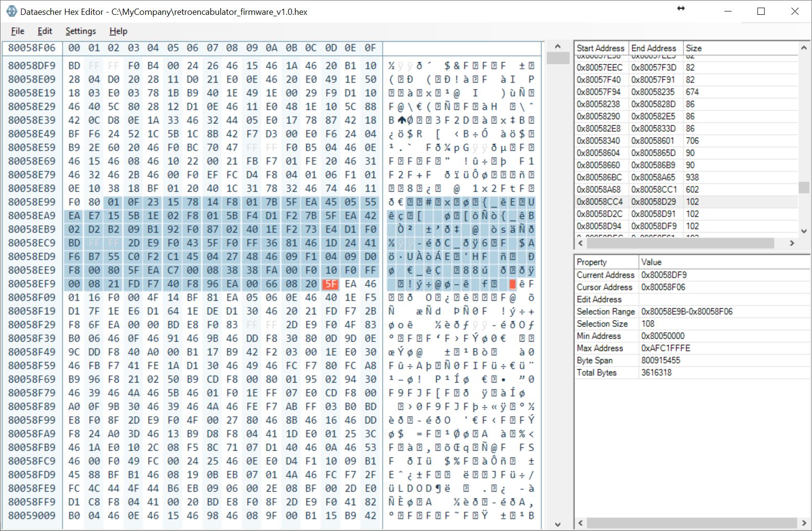The width and height of the screenshot is (812, 531).
Task: Open the File menu
Action: (17, 31)
